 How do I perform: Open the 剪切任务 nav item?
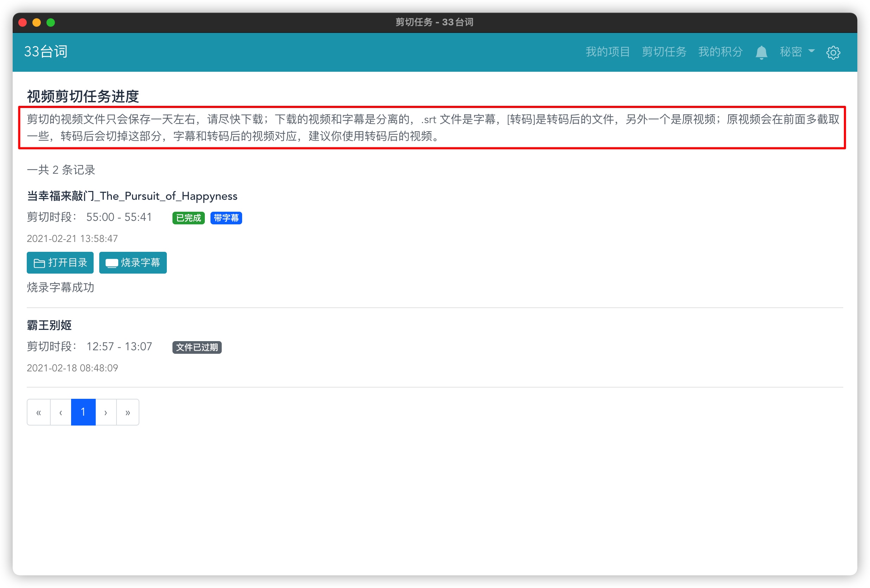[664, 52]
